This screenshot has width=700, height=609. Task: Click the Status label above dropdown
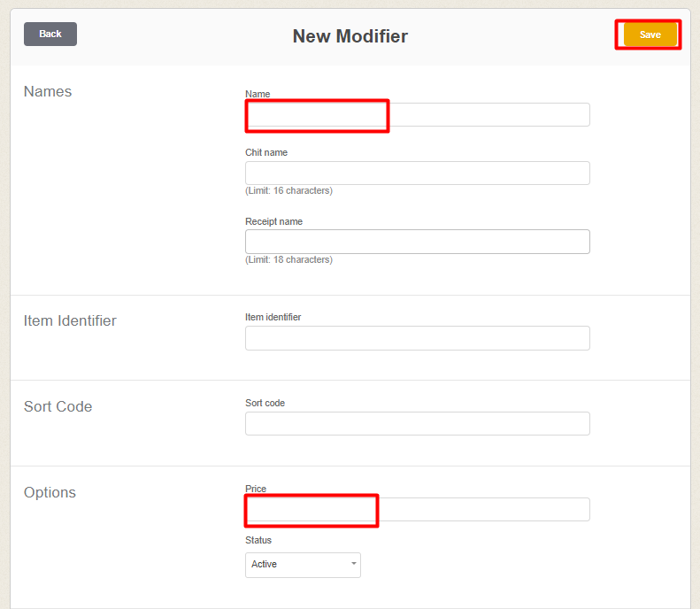coord(258,540)
